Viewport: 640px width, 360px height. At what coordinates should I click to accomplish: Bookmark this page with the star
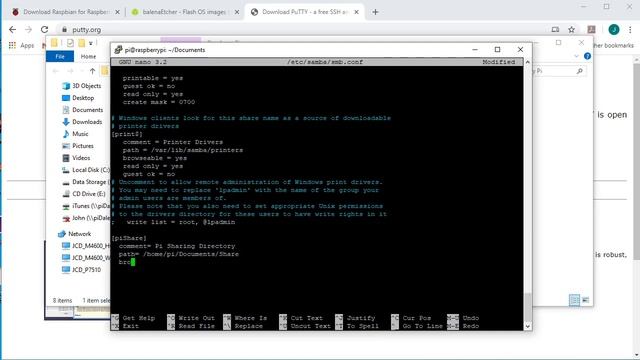click(x=571, y=29)
